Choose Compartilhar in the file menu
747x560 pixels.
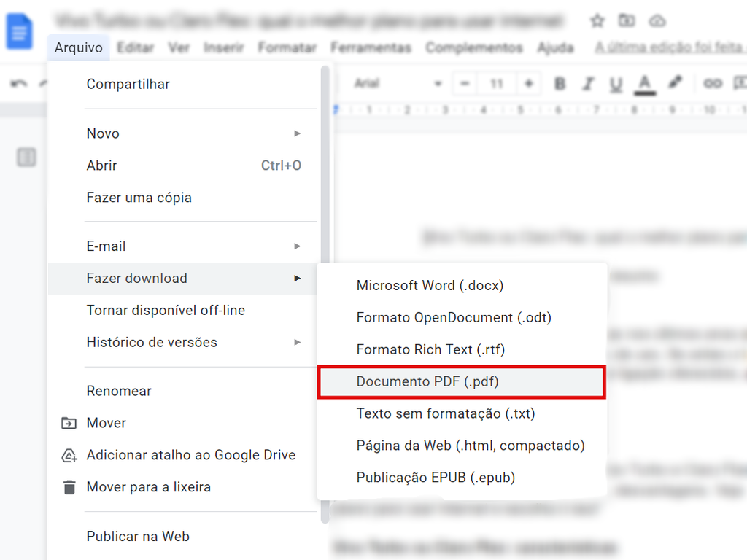[x=182, y=85]
